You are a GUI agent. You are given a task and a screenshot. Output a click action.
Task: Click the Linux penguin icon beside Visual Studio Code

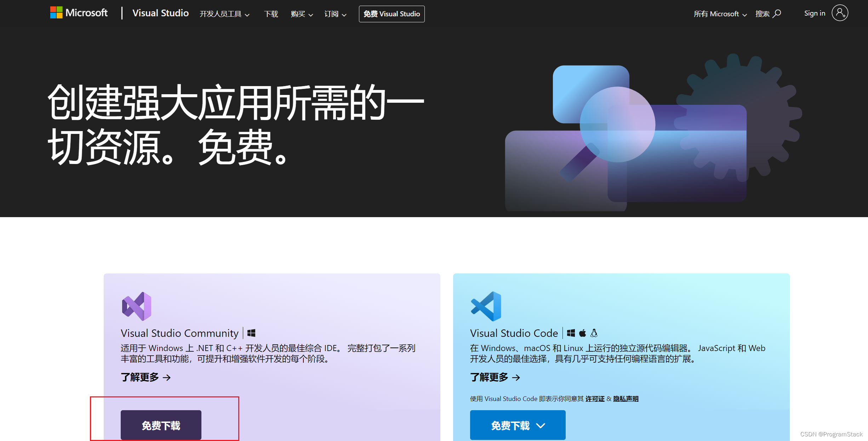click(x=594, y=333)
